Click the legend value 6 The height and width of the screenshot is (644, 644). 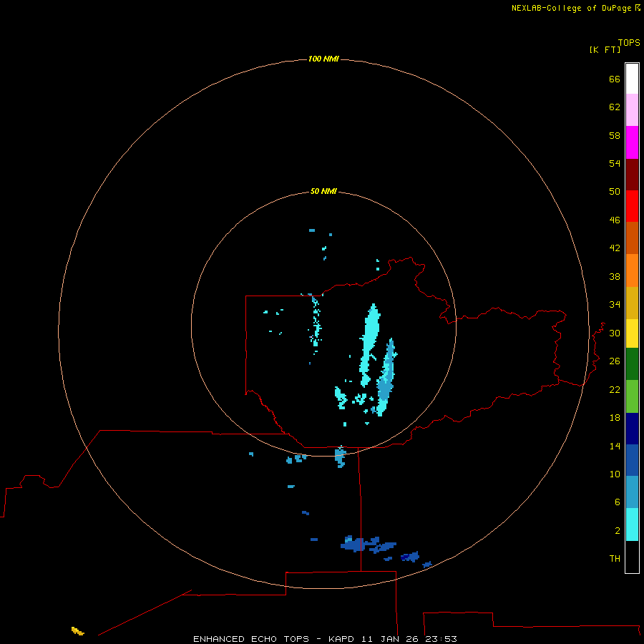coord(618,502)
